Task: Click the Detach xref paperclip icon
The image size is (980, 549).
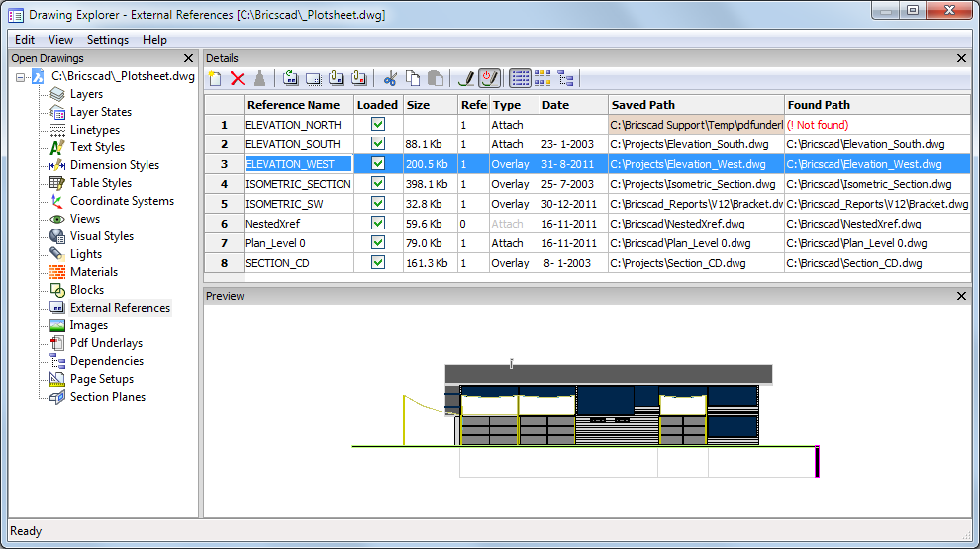Action: [x=358, y=79]
